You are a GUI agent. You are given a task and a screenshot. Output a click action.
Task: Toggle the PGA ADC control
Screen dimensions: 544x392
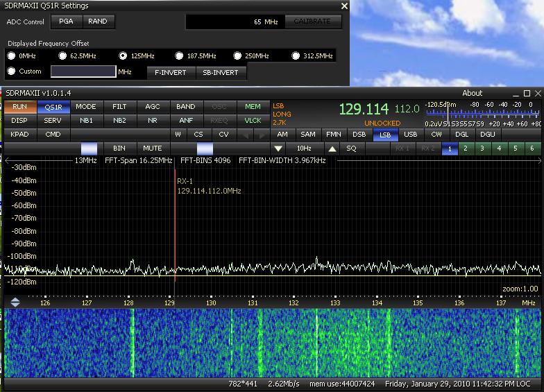[67, 22]
